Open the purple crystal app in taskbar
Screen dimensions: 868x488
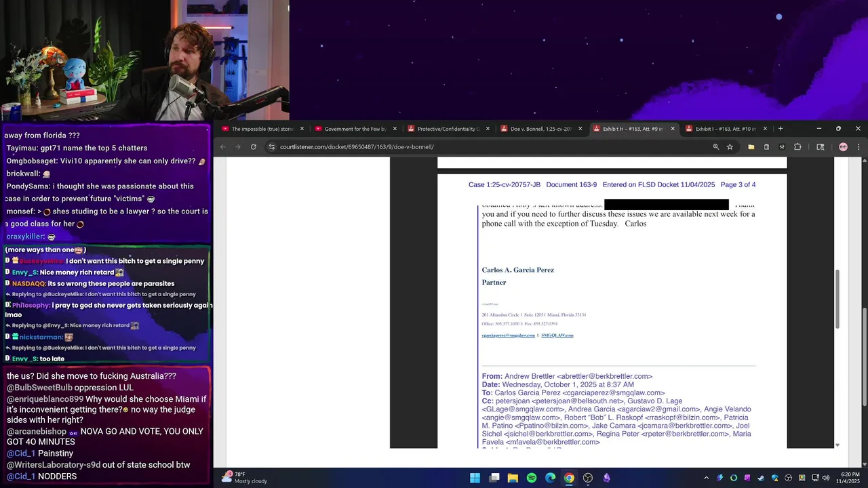[606, 478]
